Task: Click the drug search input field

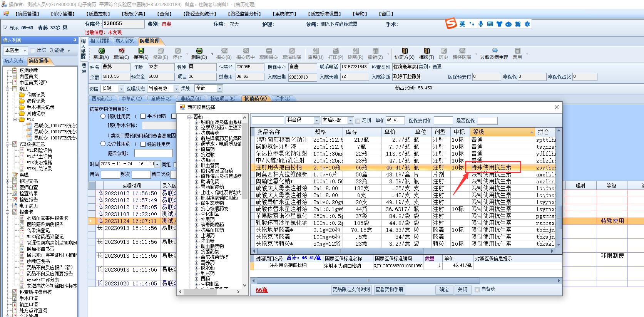Action: [268, 121]
